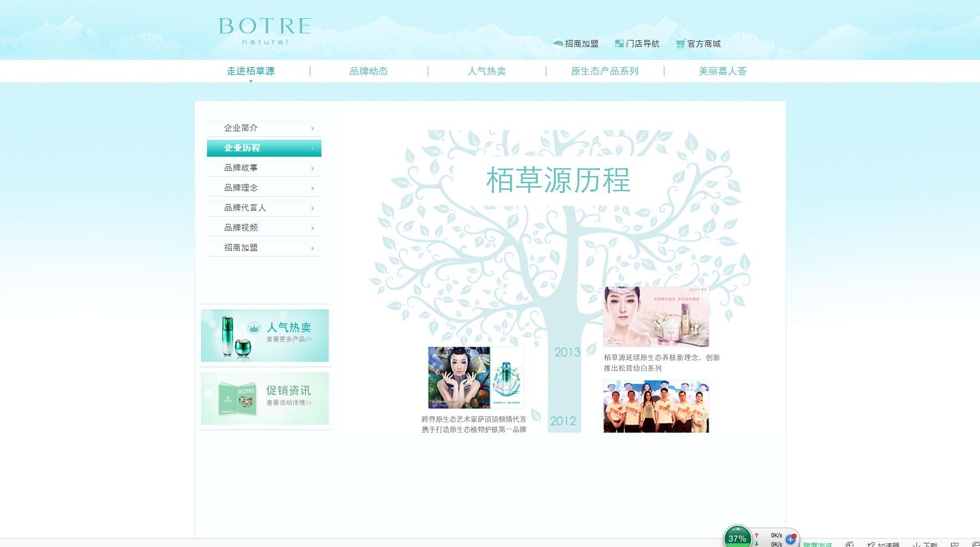980x547 pixels.
Task: Expand the 品牌理念 sidebar chevron
Action: [312, 188]
